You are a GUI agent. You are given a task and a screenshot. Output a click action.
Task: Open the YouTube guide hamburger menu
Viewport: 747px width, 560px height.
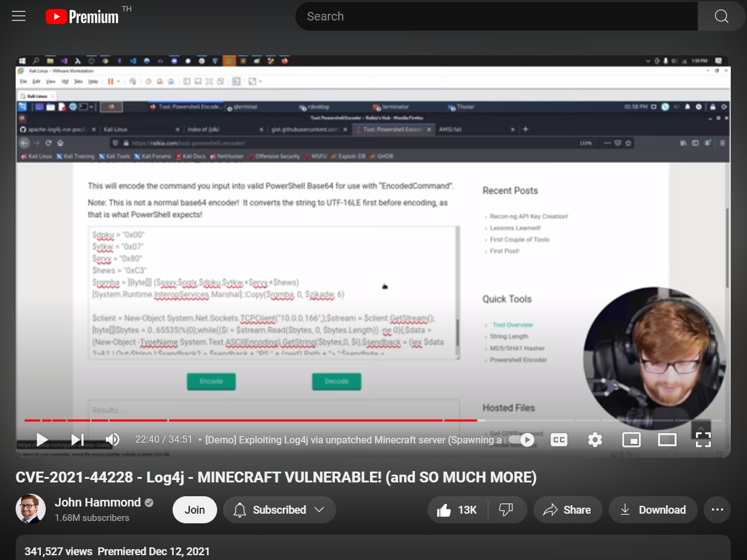point(19,16)
